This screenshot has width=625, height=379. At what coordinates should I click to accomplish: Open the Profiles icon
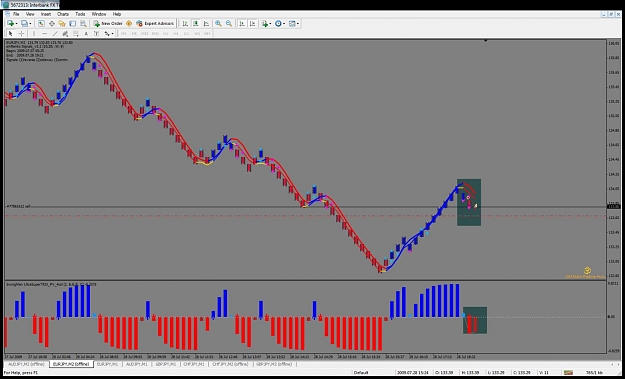click(x=24, y=24)
